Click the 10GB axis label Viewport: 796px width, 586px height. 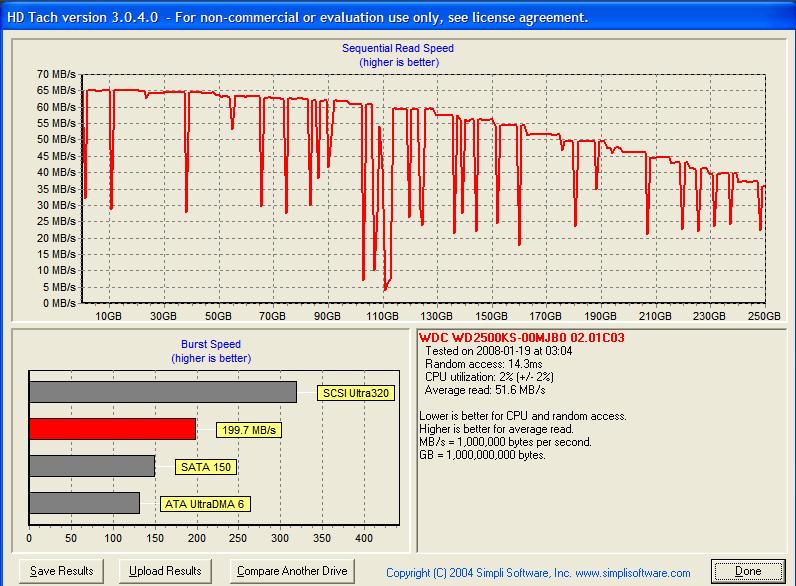[x=108, y=316]
